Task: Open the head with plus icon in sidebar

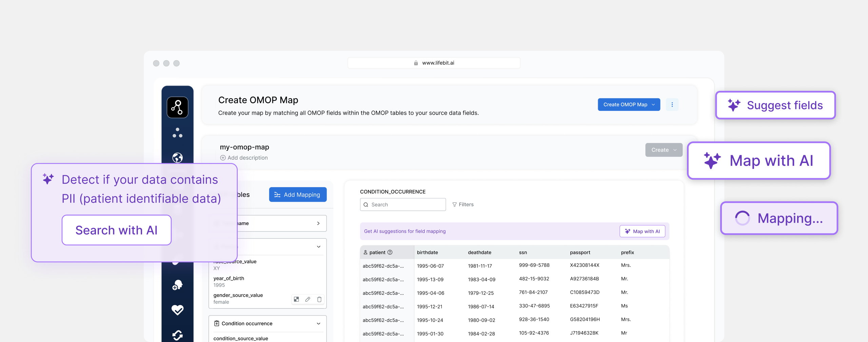Action: pyautogui.click(x=177, y=285)
